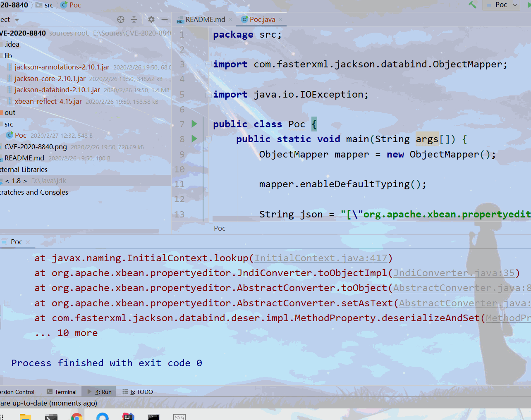The image size is (531, 420).
Task: Click the Build project hammer icon
Action: [472, 5]
